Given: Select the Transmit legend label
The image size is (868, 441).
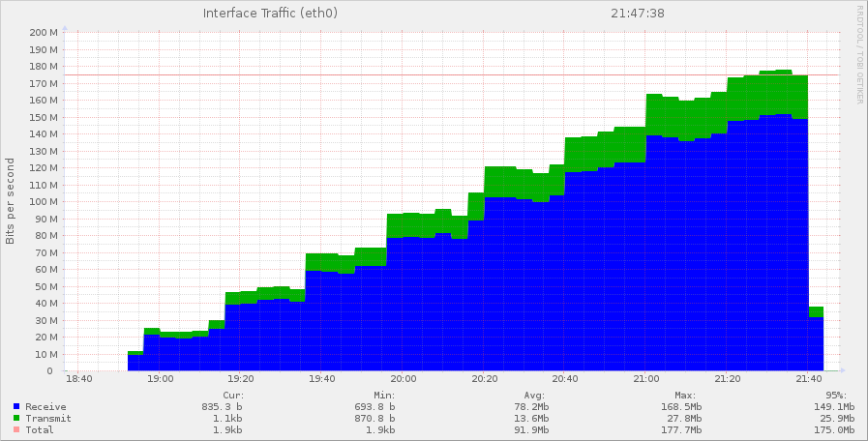Looking at the screenshot, I should 48,419.
